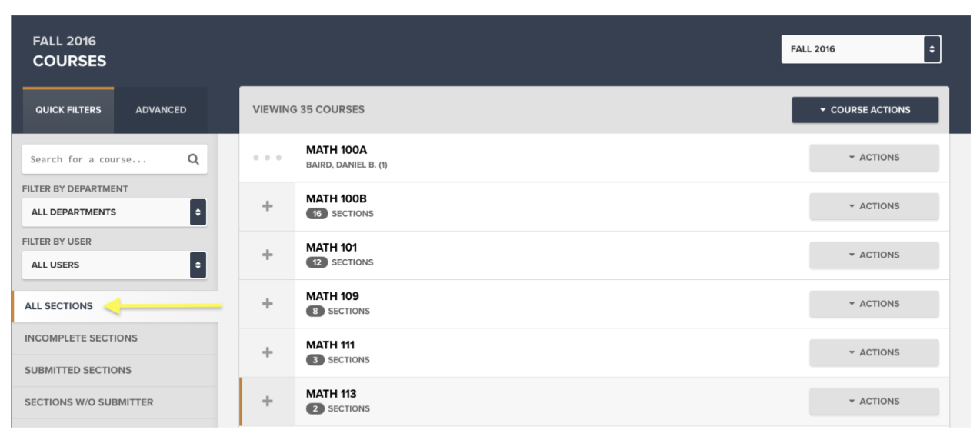The image size is (980, 440).
Task: Expand MATH 111 plus icon
Action: (x=268, y=352)
